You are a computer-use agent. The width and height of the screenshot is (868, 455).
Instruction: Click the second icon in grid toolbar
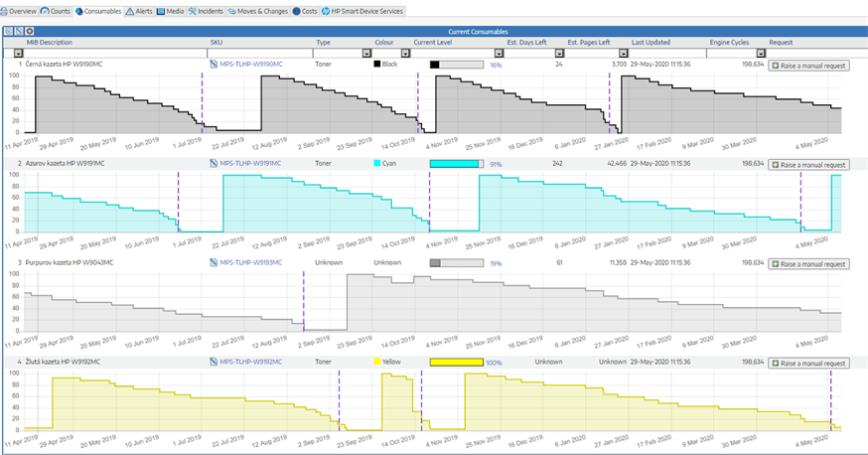19,32
